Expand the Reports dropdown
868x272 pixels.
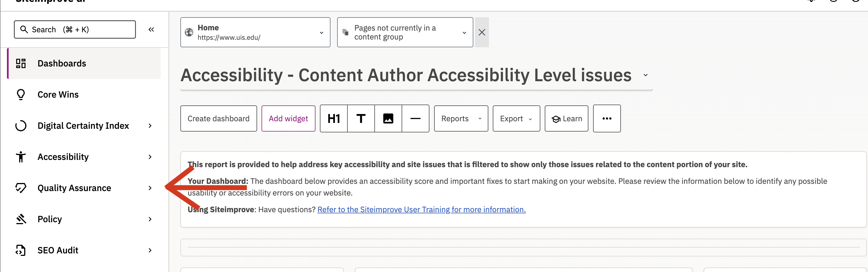pyautogui.click(x=460, y=118)
